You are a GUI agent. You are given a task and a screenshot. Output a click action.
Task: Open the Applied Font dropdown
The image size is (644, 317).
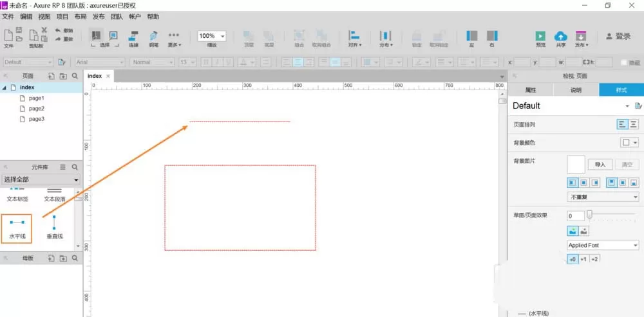(x=603, y=245)
